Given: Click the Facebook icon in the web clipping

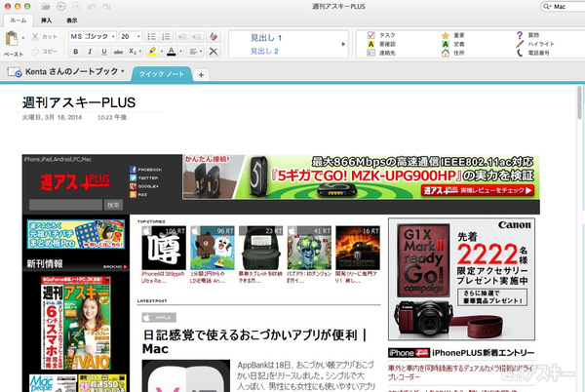Looking at the screenshot, I should click(x=134, y=170).
